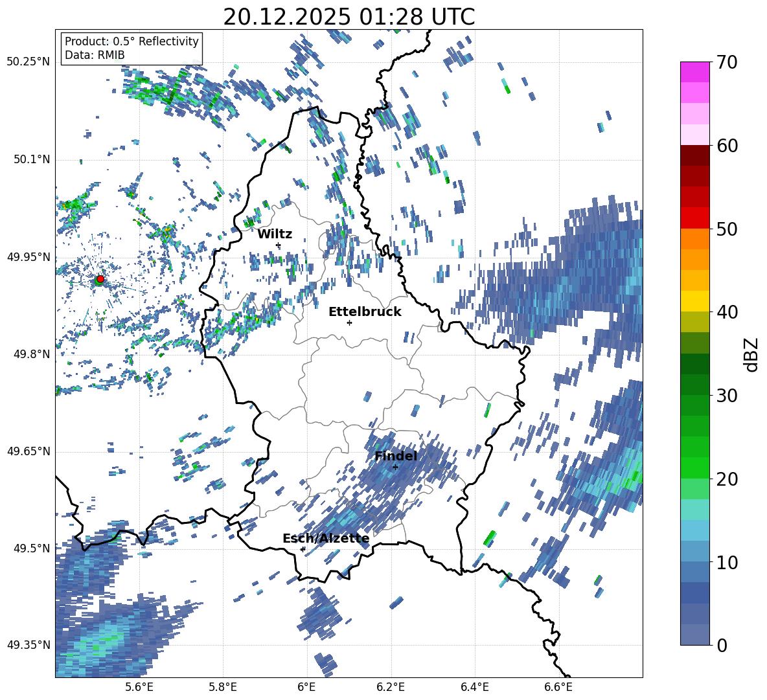767x700 pixels.
Task: Click the Esch/Alzette cross marker
Action: tap(303, 549)
